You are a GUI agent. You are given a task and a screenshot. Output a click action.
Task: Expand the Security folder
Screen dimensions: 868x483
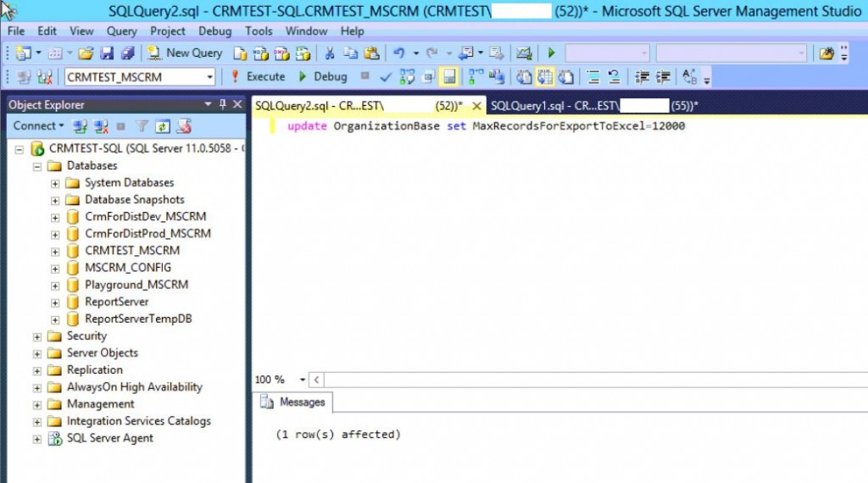coord(37,336)
